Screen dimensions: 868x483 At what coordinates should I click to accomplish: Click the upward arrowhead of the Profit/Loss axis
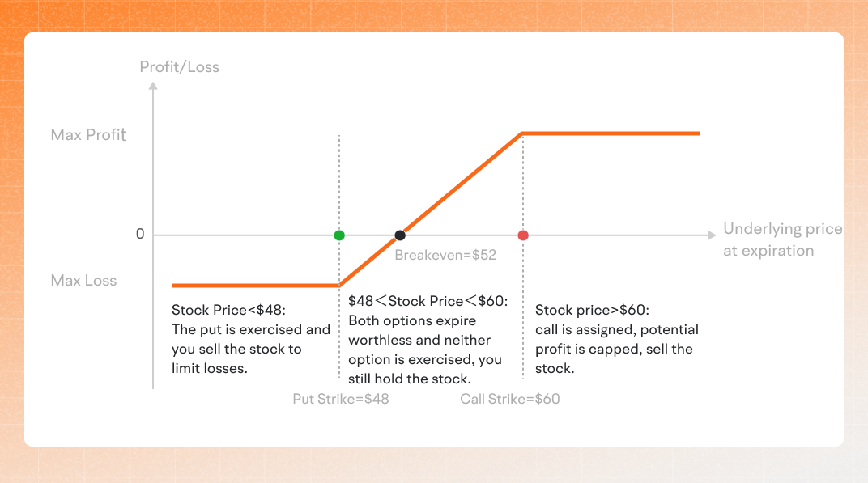[x=153, y=83]
